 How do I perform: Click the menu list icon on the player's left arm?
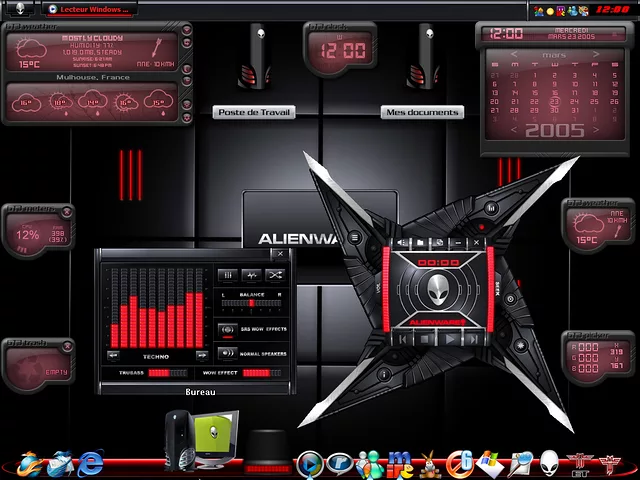click(355, 237)
